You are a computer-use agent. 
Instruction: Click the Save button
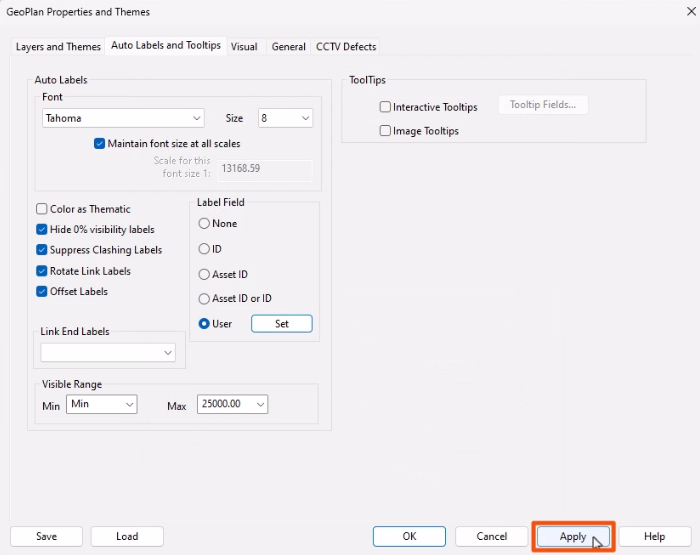click(46, 536)
